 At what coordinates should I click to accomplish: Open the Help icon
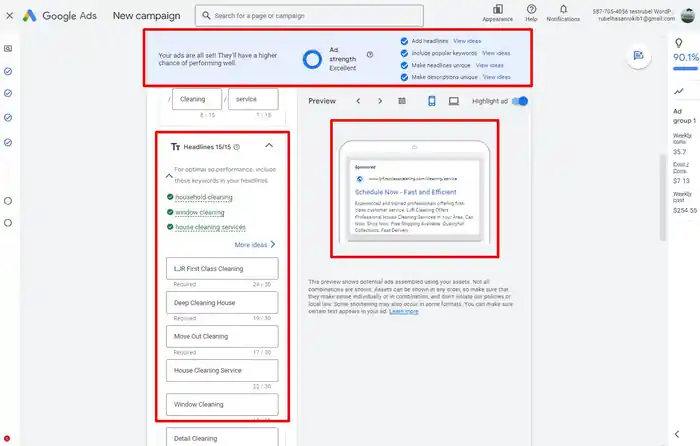[531, 9]
